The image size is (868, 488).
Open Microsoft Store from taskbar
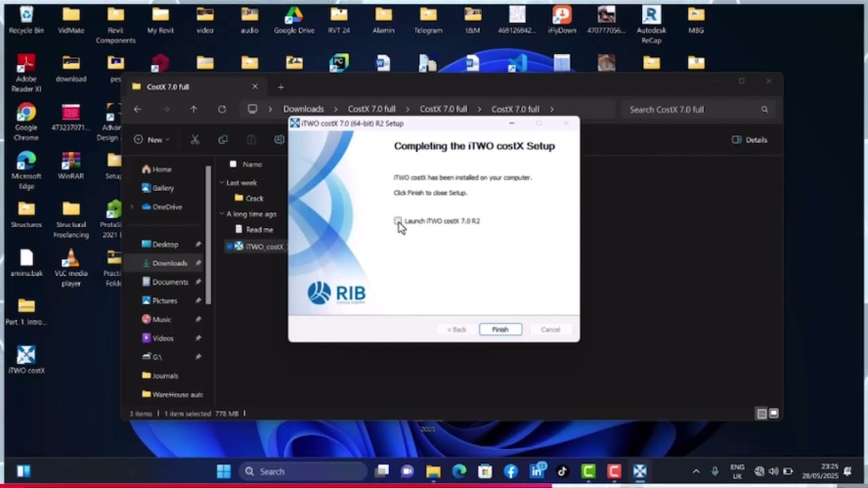click(x=485, y=471)
